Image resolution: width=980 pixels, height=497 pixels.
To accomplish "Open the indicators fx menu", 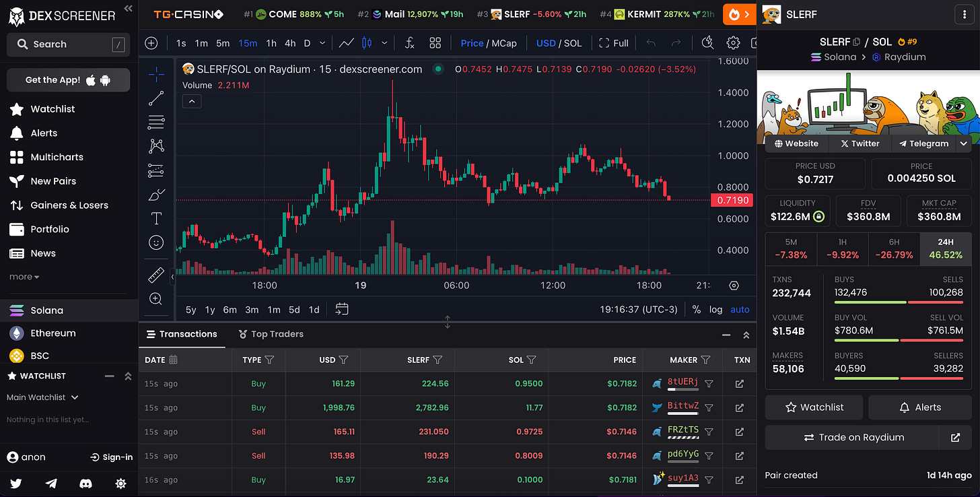I will pyautogui.click(x=409, y=43).
